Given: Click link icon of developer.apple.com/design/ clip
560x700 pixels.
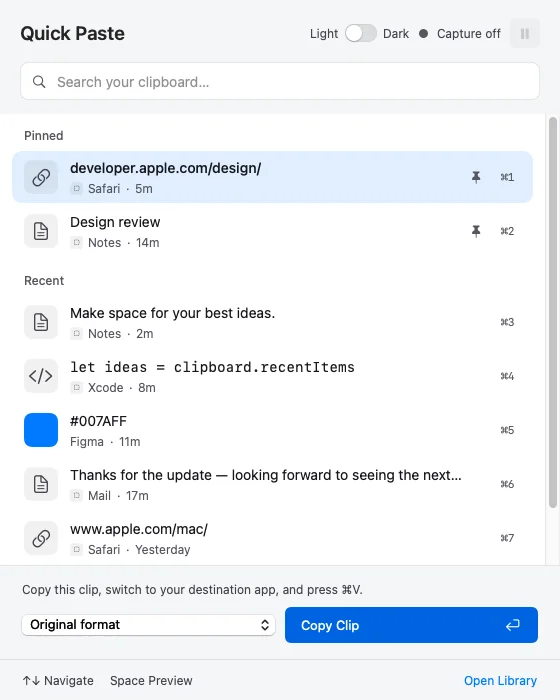Looking at the screenshot, I should pos(41,177).
